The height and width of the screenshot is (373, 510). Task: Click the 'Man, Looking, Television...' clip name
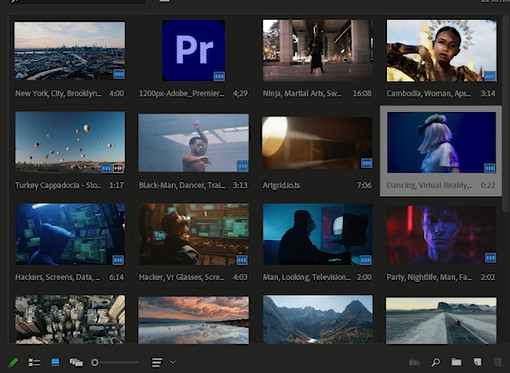[307, 277]
